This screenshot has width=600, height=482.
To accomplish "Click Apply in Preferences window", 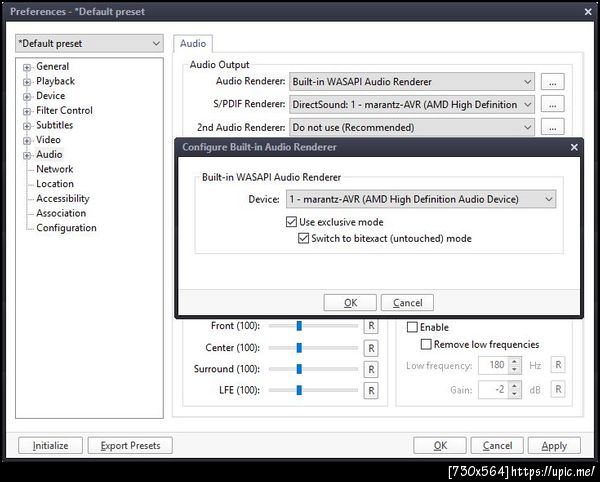I will coord(554,446).
